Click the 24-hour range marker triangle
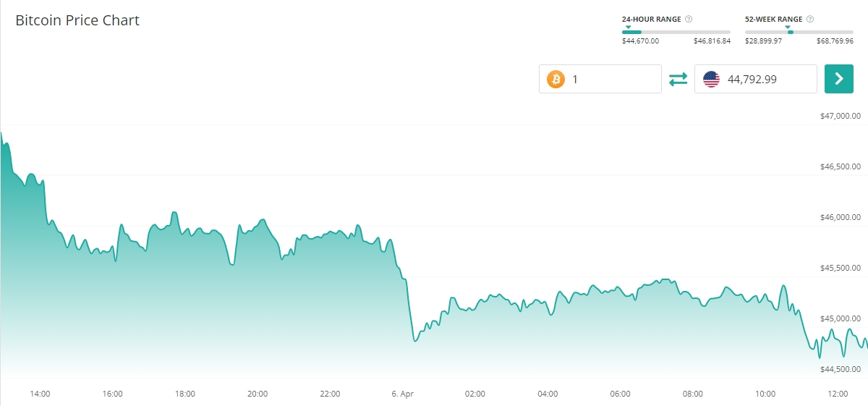 (x=629, y=28)
